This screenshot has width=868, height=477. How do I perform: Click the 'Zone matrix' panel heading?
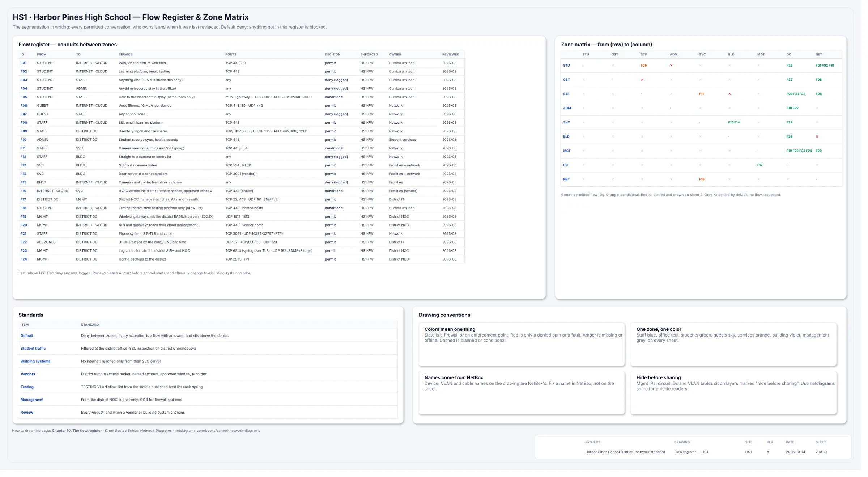click(x=606, y=45)
